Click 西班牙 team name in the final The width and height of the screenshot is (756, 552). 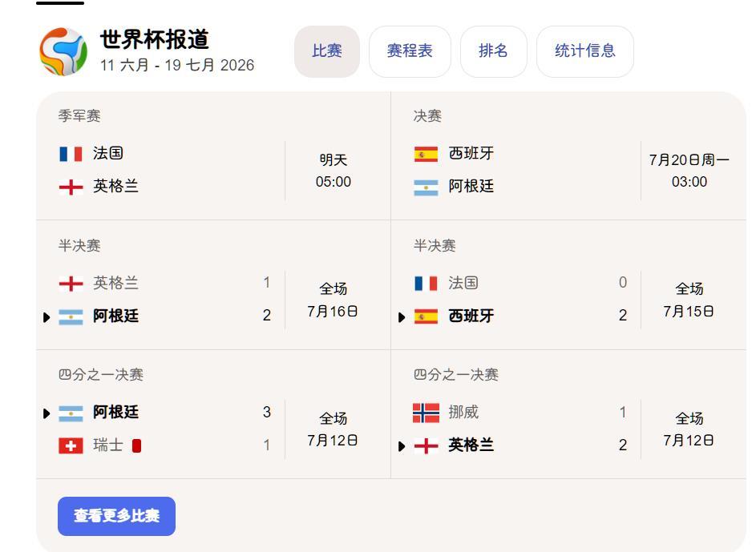pos(471,153)
